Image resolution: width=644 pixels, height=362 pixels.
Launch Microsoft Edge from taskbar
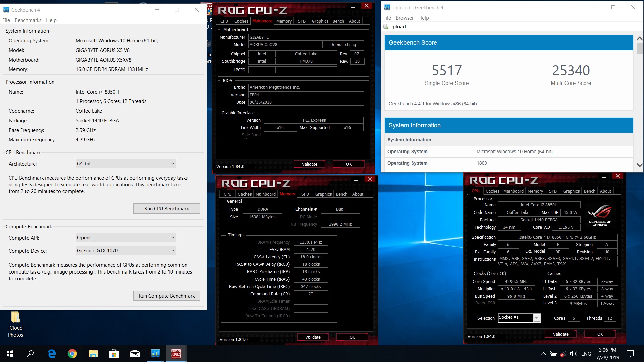point(52,354)
